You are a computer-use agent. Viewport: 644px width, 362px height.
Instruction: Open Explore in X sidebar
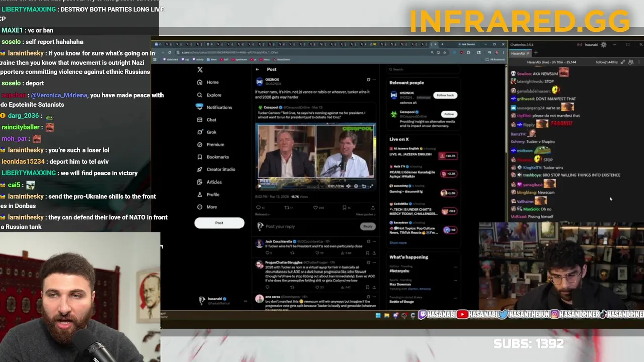209,95
